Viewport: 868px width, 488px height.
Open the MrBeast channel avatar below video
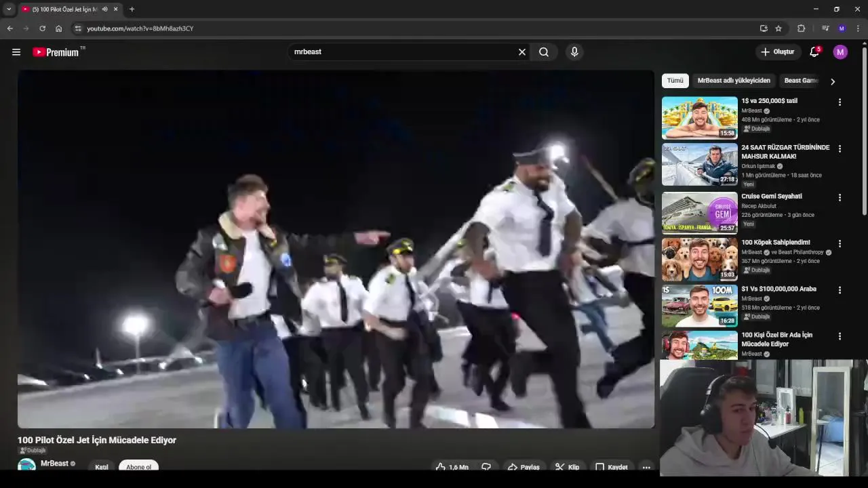26,465
